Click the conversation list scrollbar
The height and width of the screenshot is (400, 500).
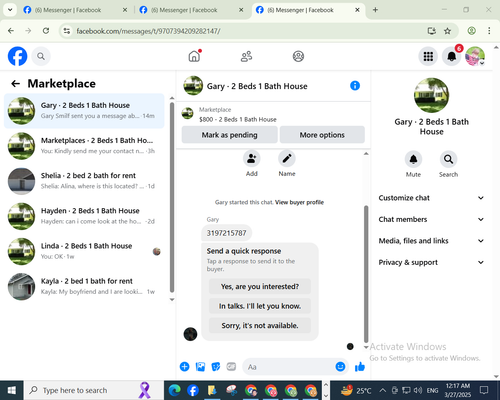pos(172,197)
